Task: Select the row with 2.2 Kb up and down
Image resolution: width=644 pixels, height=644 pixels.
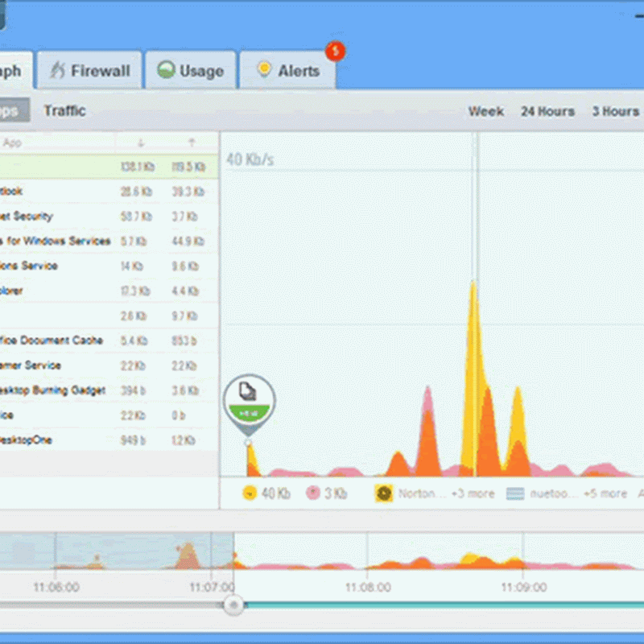Action: [x=109, y=365]
